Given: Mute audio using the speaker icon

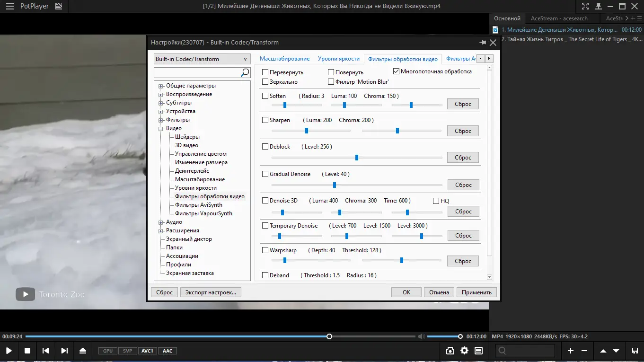Looking at the screenshot, I should [x=421, y=336].
